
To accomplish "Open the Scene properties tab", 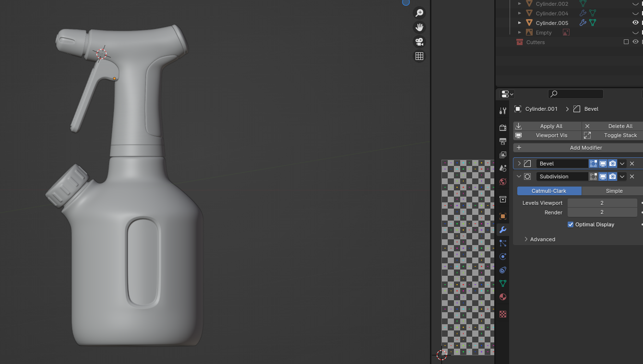I will [503, 168].
